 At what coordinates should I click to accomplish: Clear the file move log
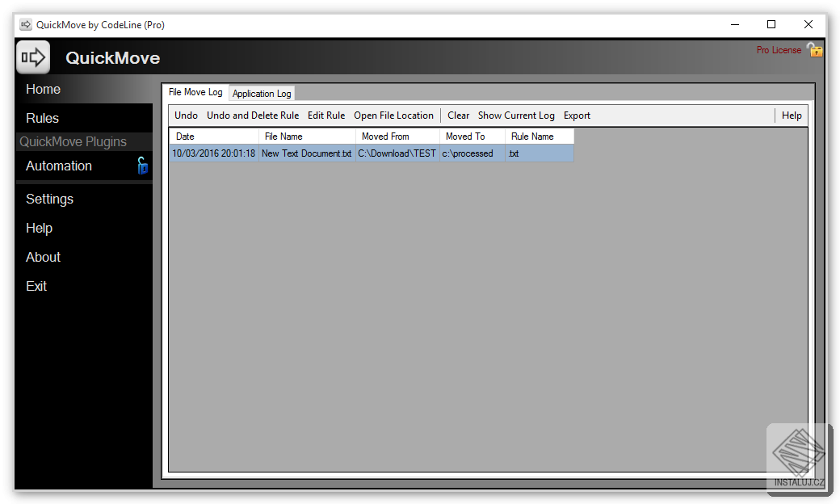coord(459,115)
